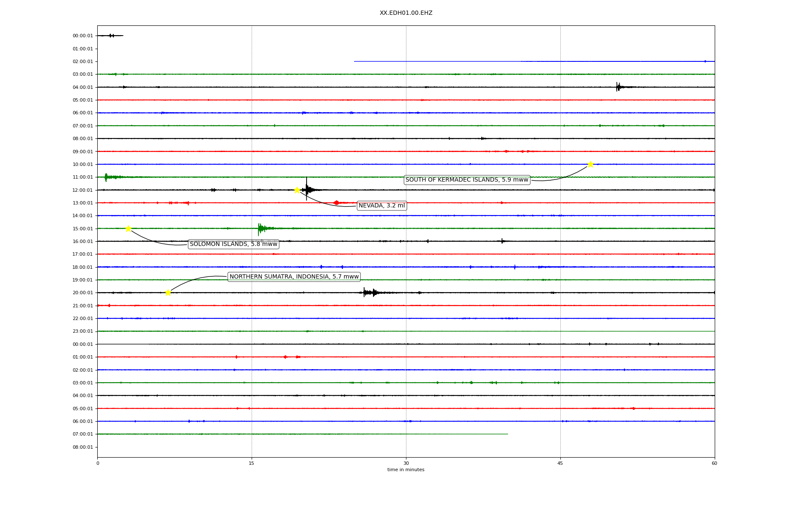This screenshot has width=812, height=508.
Task: Click the 15:00:01 row time label
Action: tap(82, 229)
